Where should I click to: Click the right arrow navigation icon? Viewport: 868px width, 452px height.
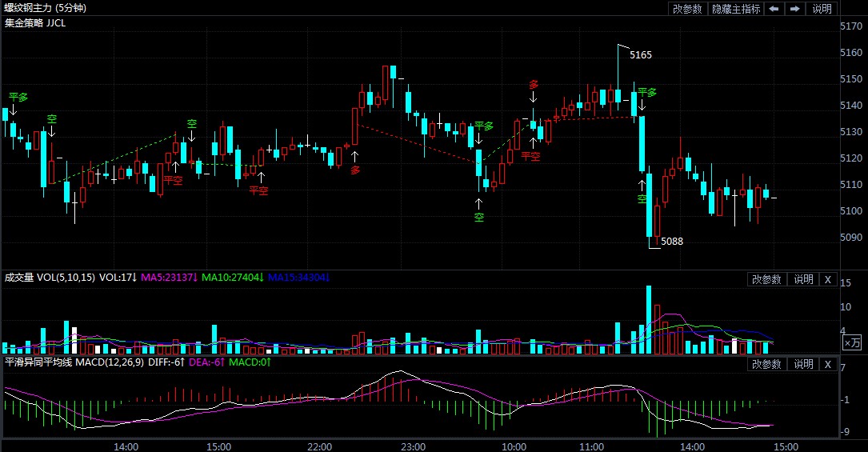(794, 9)
